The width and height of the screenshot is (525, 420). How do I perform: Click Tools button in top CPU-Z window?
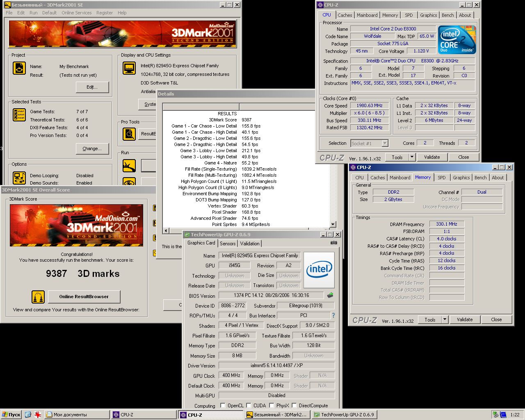point(397,157)
